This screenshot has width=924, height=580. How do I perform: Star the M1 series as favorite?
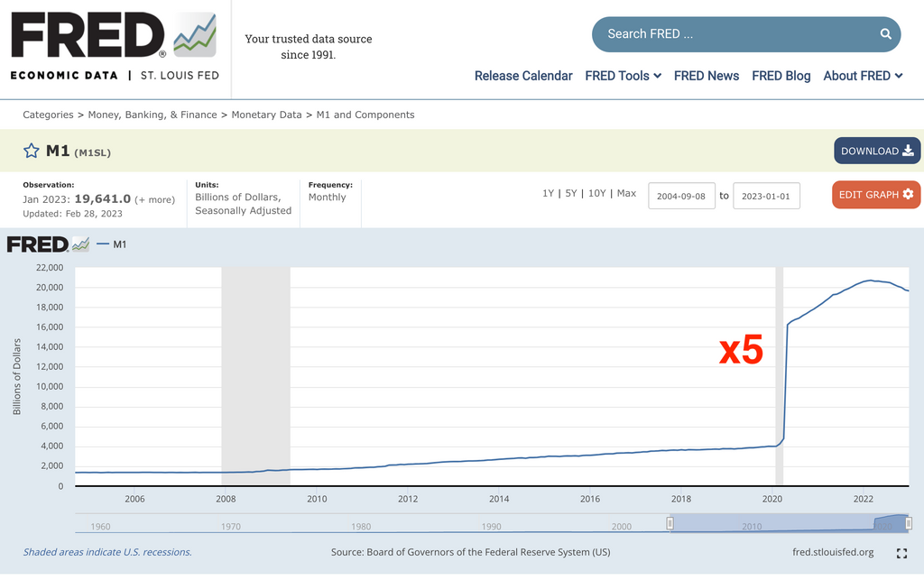(x=32, y=151)
